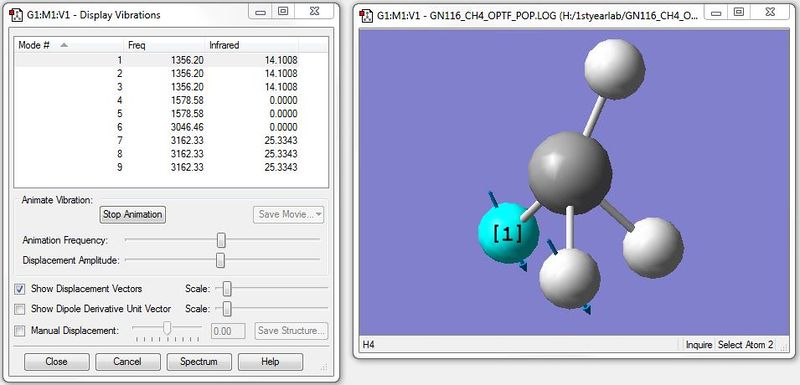Viewport: 800px width, 385px height.
Task: Minimize the GN116_CH4 molecule window
Action: click(x=716, y=13)
